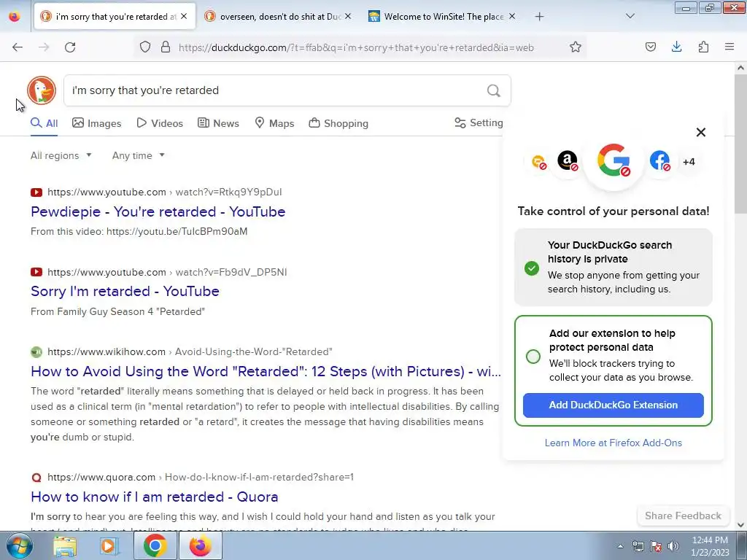Go back using the browser back arrow
The image size is (747, 560).
[18, 47]
